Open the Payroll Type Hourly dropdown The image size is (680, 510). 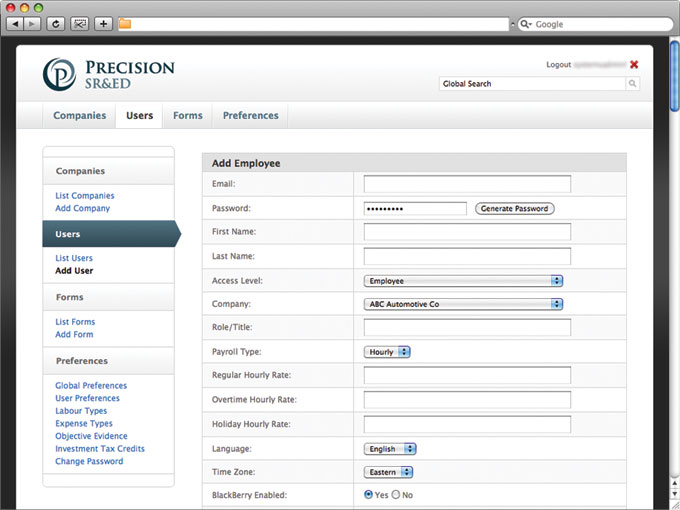tap(387, 352)
